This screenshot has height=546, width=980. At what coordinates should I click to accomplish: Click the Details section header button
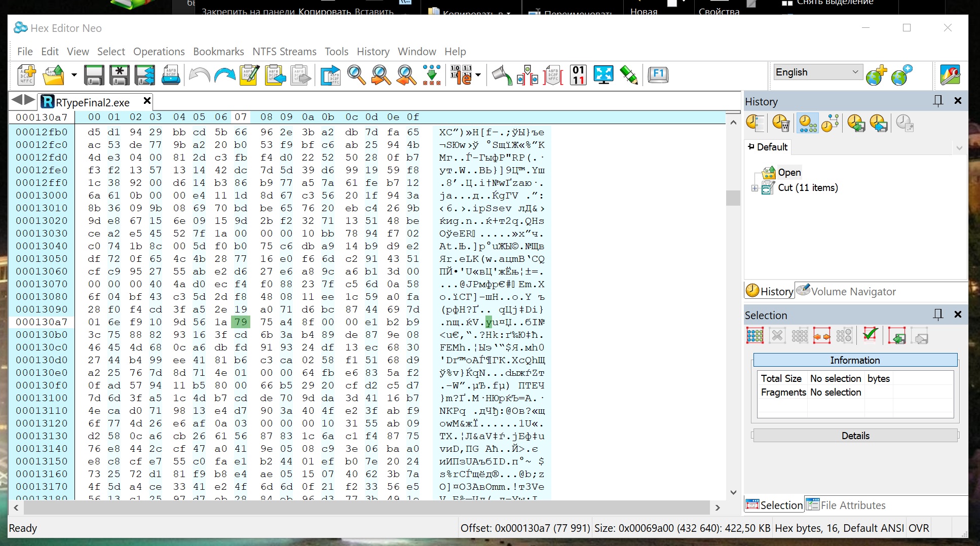(855, 436)
